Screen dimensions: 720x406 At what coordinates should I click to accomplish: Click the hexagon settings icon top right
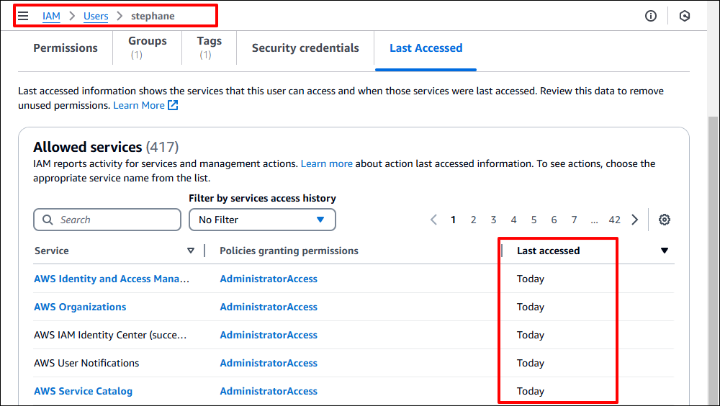pyautogui.click(x=684, y=16)
